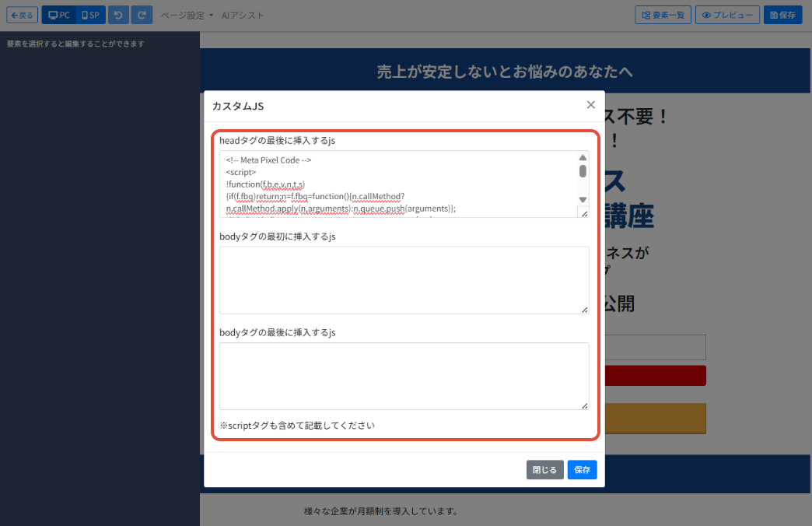Open the 要素一覧 element list
Image resolution: width=812 pixels, height=526 pixels.
click(663, 15)
